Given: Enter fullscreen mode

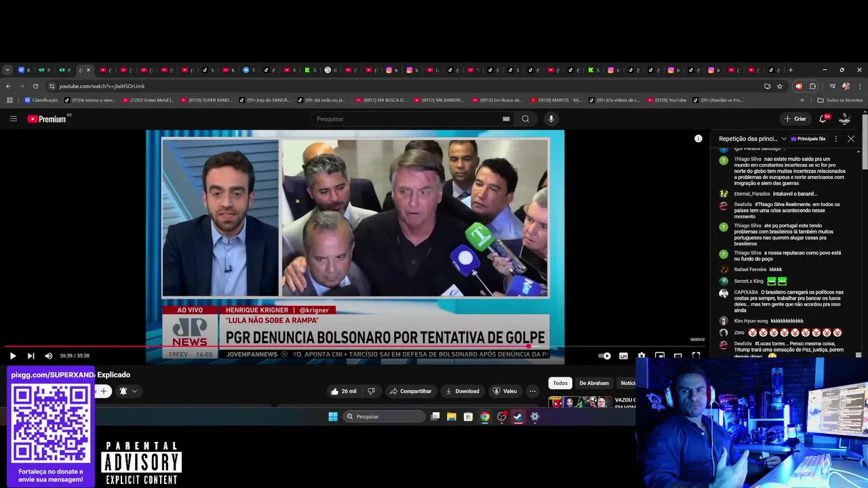Looking at the screenshot, I should point(696,356).
